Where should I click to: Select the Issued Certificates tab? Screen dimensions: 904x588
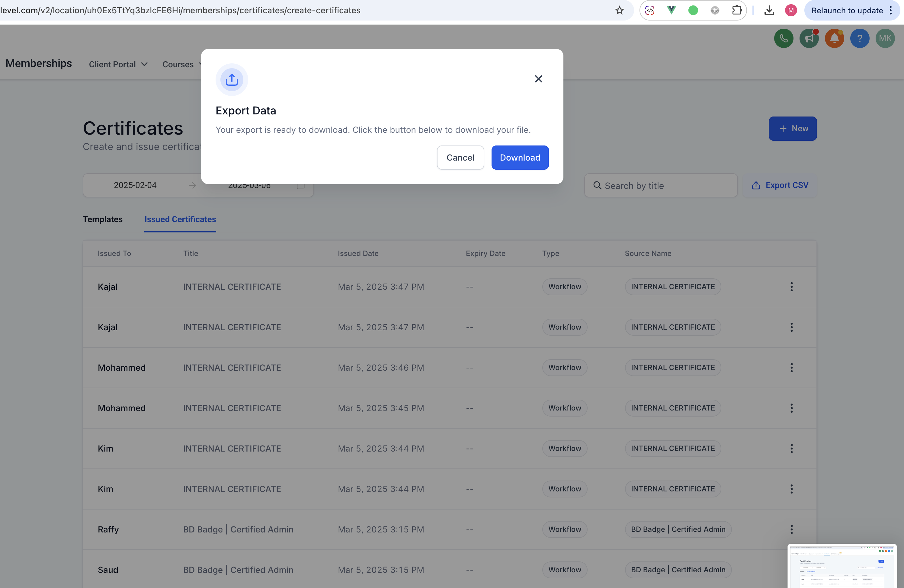click(180, 219)
